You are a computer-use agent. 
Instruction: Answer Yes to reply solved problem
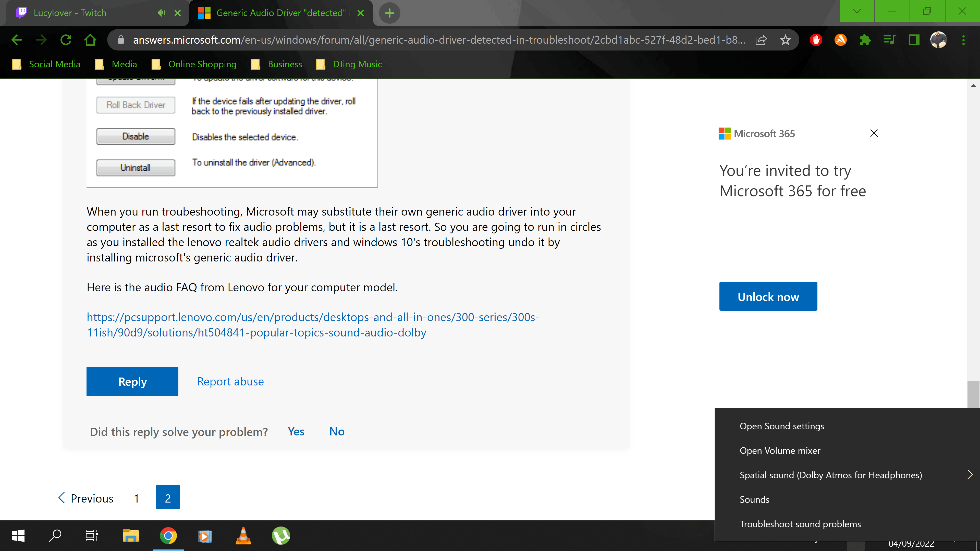click(296, 432)
